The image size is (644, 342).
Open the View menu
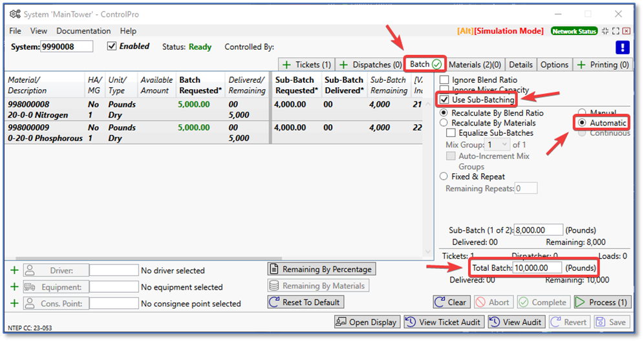[x=39, y=31]
